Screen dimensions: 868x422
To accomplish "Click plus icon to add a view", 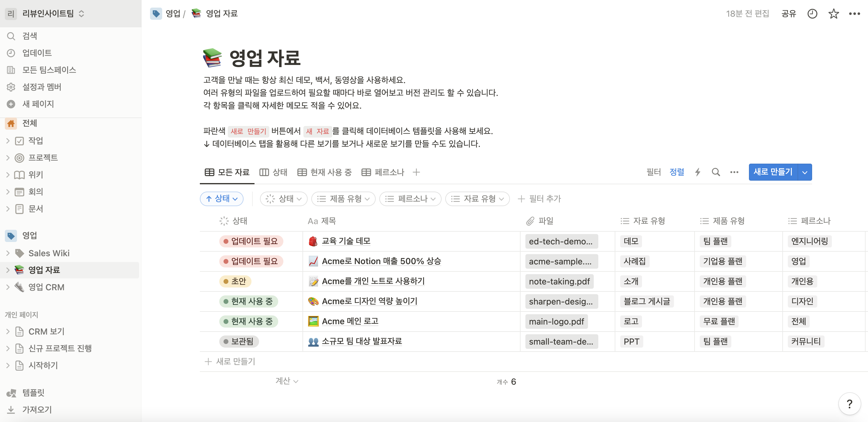I will [416, 172].
